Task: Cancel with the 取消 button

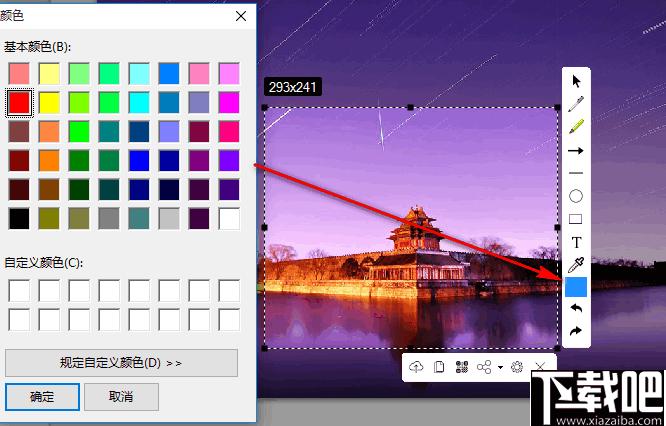Action: 121,397
